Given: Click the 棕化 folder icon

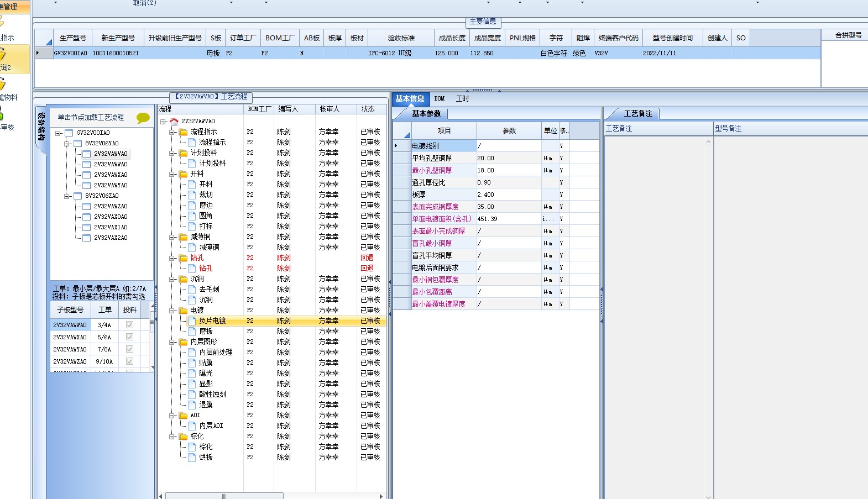Looking at the screenshot, I should [x=183, y=436].
